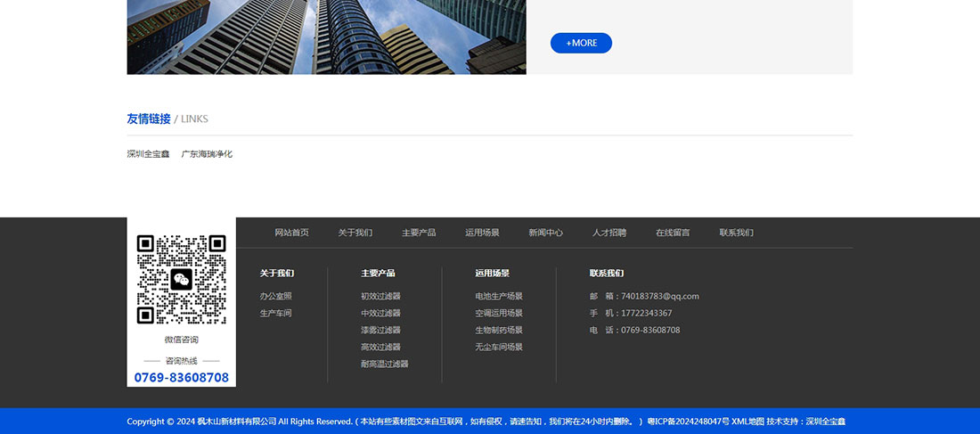Visit the 无尘车间场景 link
980x434 pixels.
click(499, 347)
